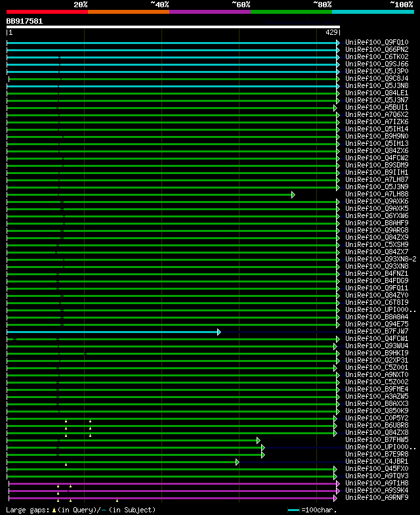Click the red 20% identity swatch
The image size is (420, 515).
tap(47, 12)
